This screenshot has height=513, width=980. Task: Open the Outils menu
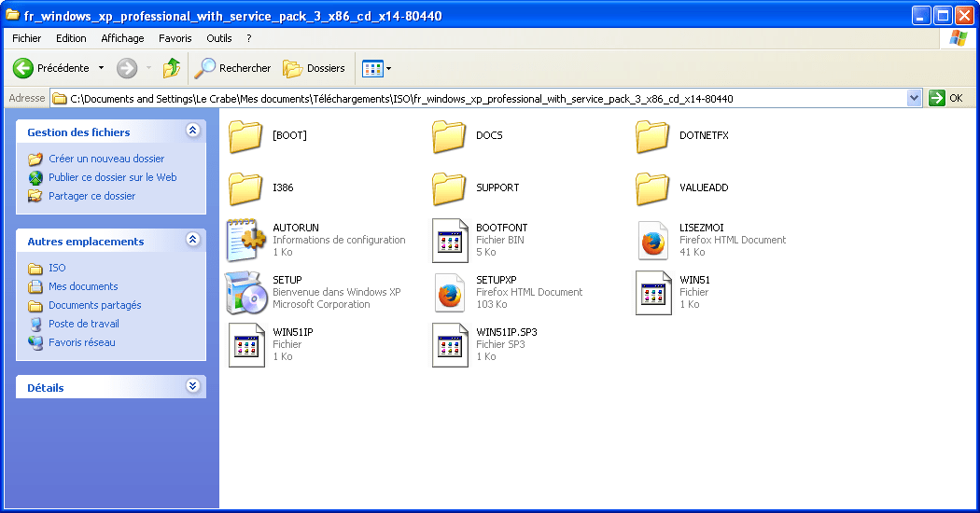[x=219, y=38]
